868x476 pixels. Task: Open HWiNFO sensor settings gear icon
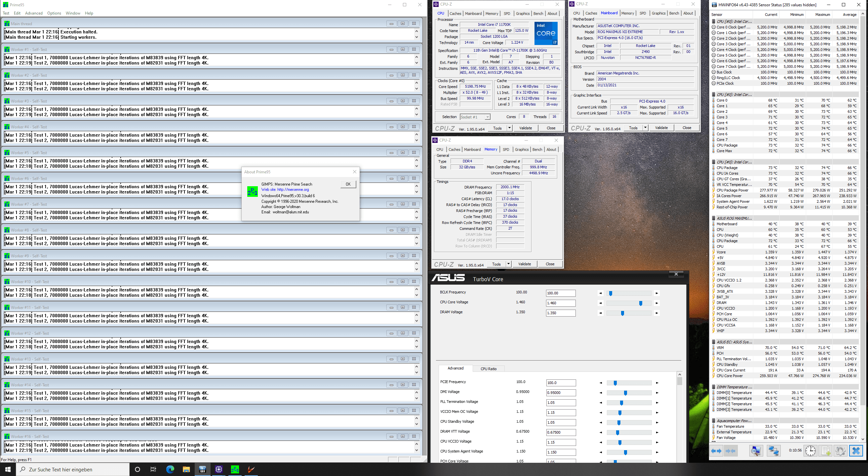click(x=840, y=451)
